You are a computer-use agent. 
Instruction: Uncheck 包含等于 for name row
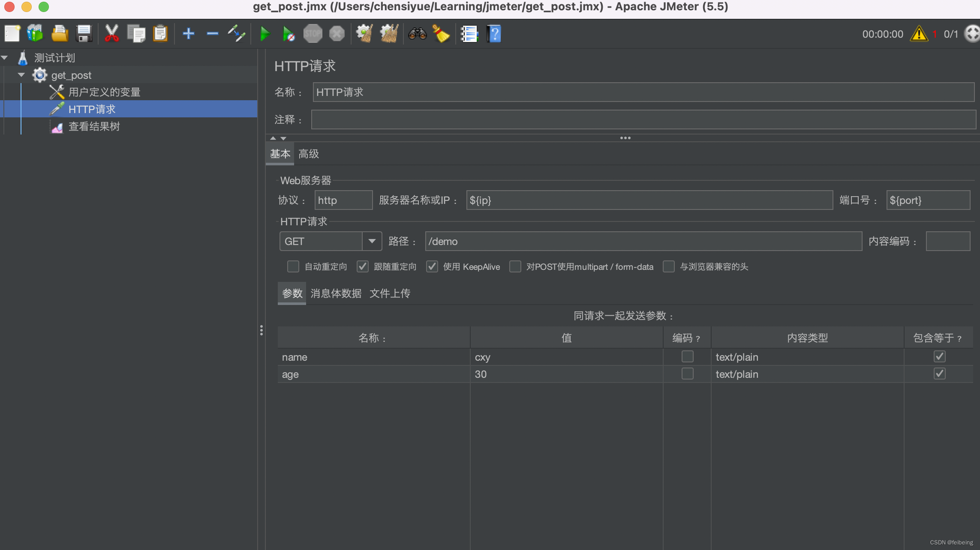coord(940,356)
